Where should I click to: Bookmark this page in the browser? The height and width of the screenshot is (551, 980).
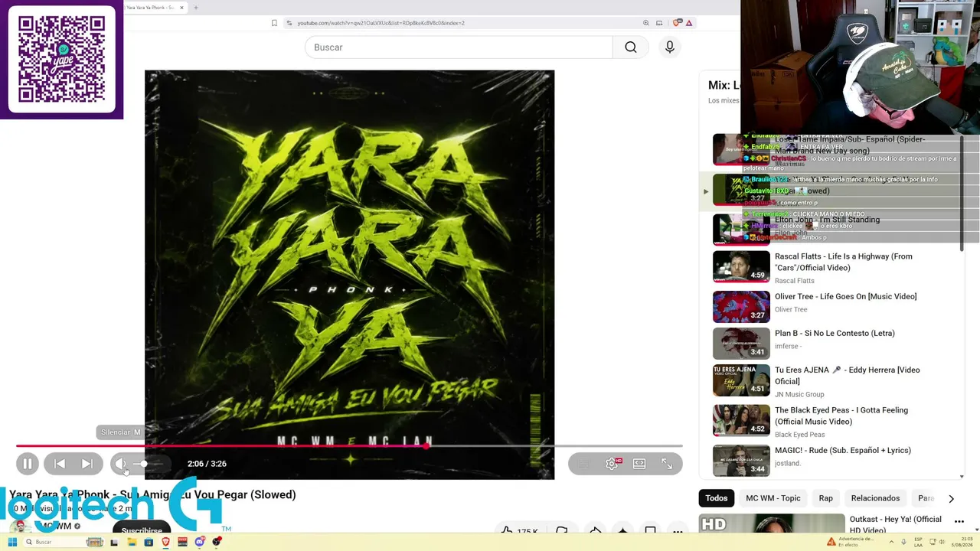point(274,23)
